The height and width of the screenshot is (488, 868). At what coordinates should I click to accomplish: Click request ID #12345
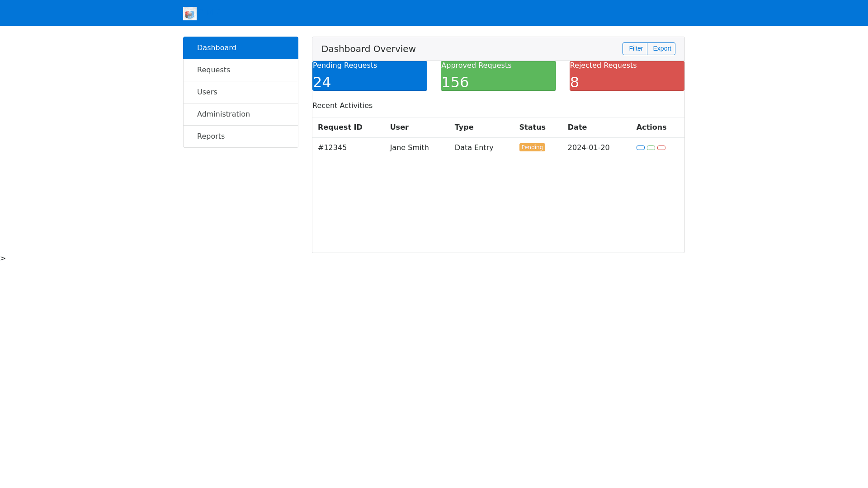(x=332, y=148)
